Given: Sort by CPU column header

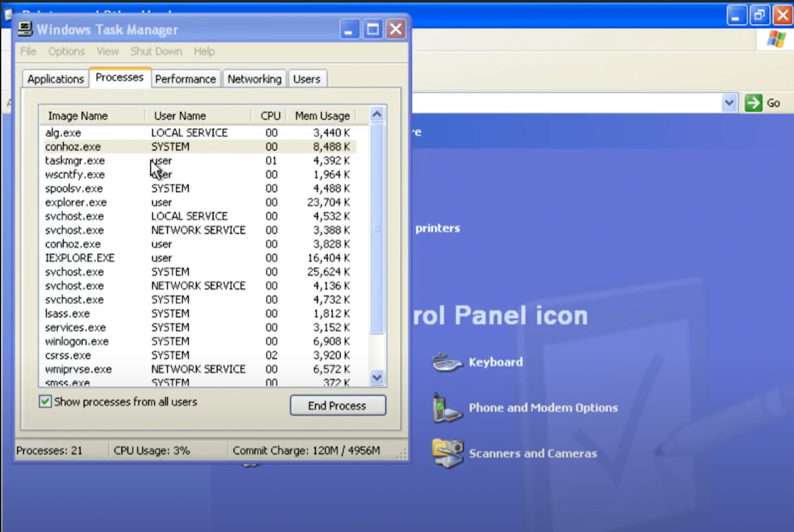Looking at the screenshot, I should point(270,115).
